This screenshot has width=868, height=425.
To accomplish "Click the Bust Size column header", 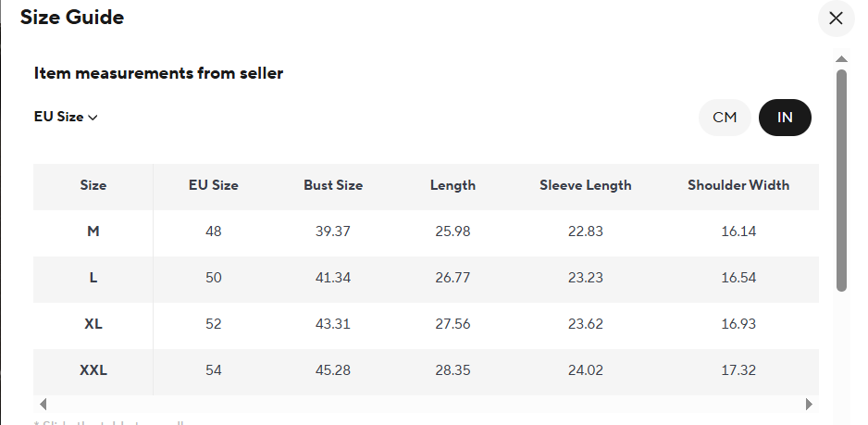I will tap(333, 185).
